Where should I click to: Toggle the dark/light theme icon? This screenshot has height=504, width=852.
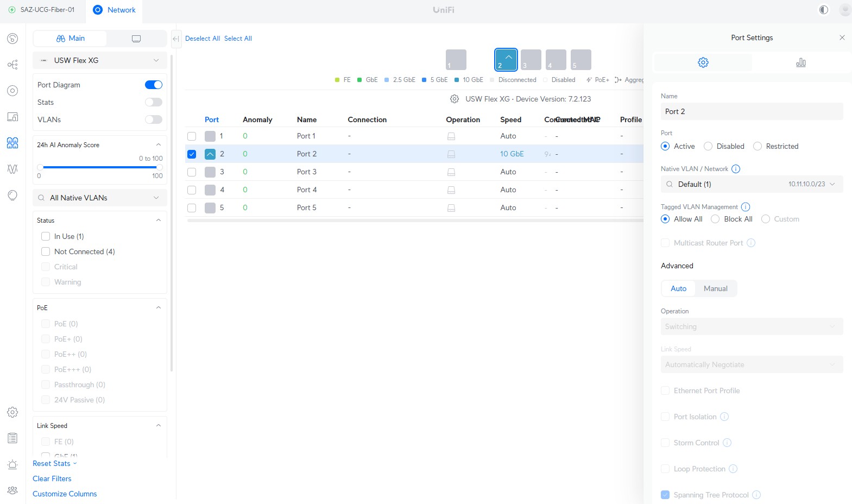pyautogui.click(x=823, y=10)
